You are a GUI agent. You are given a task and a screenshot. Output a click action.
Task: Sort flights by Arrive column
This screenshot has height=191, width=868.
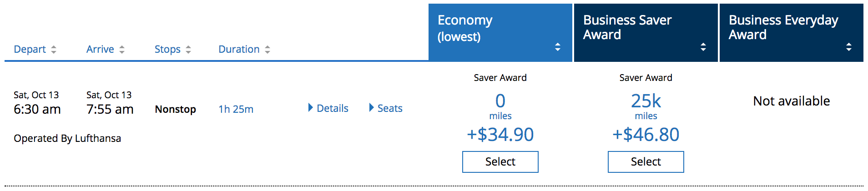pyautogui.click(x=100, y=49)
